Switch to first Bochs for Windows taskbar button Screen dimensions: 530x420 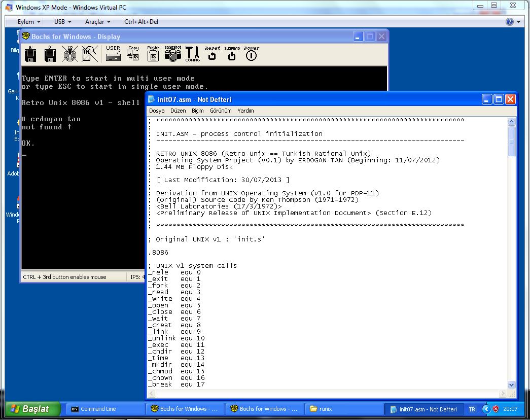185,409
